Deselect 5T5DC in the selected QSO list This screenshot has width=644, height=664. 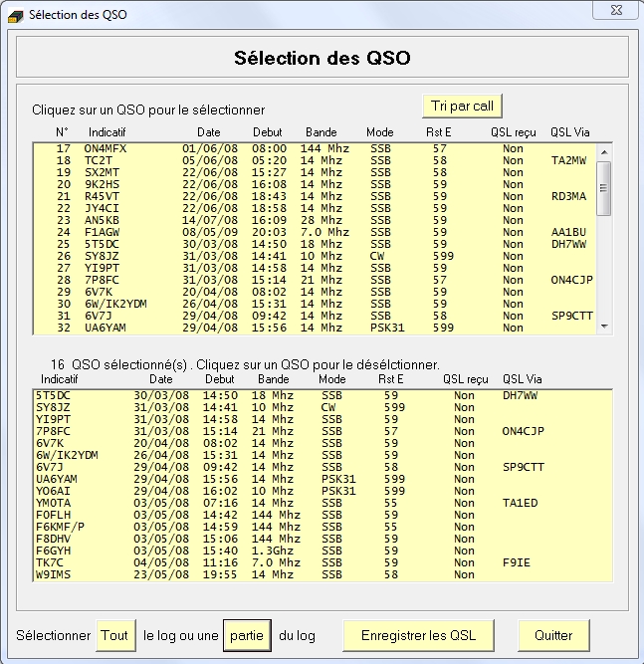click(x=322, y=395)
